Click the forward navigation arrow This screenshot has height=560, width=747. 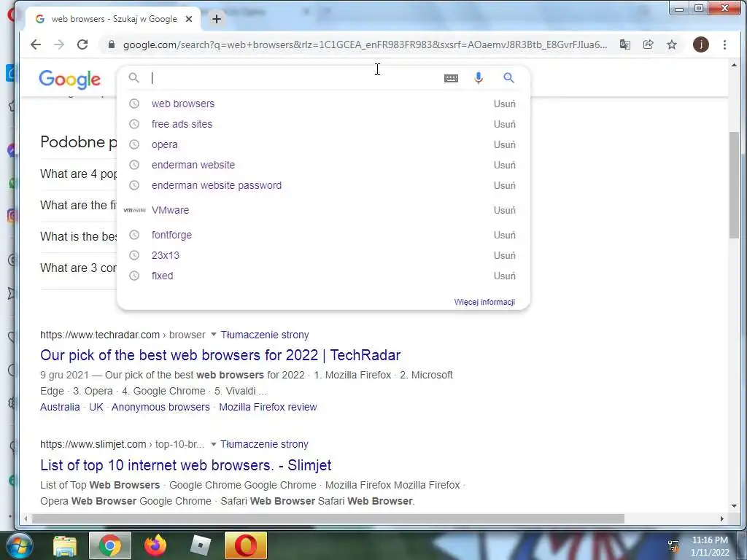[x=59, y=44]
